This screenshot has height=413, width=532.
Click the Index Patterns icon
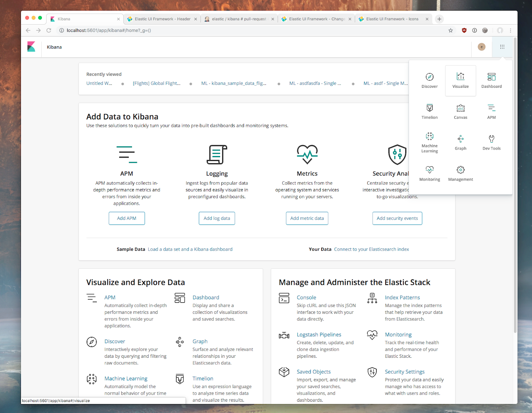pyautogui.click(x=372, y=298)
